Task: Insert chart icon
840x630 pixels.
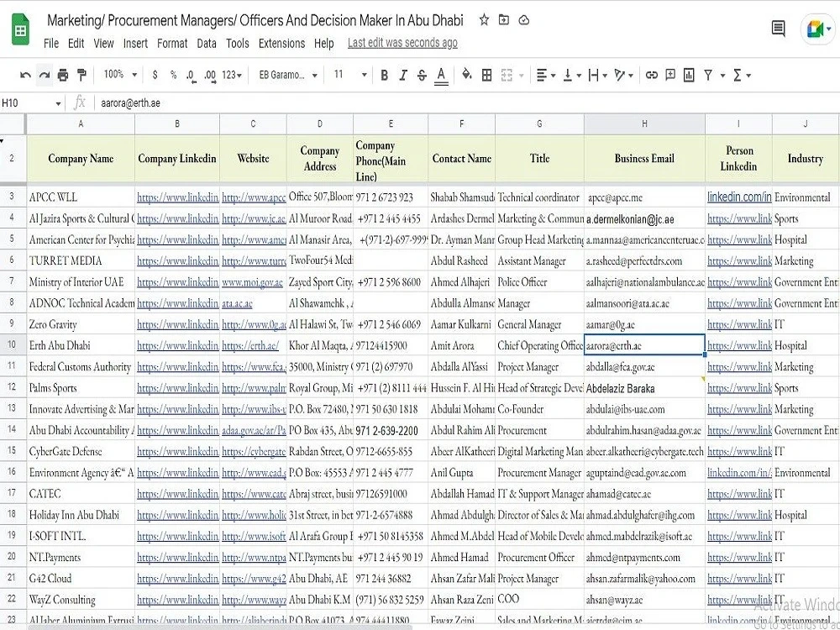Action: pyautogui.click(x=689, y=75)
